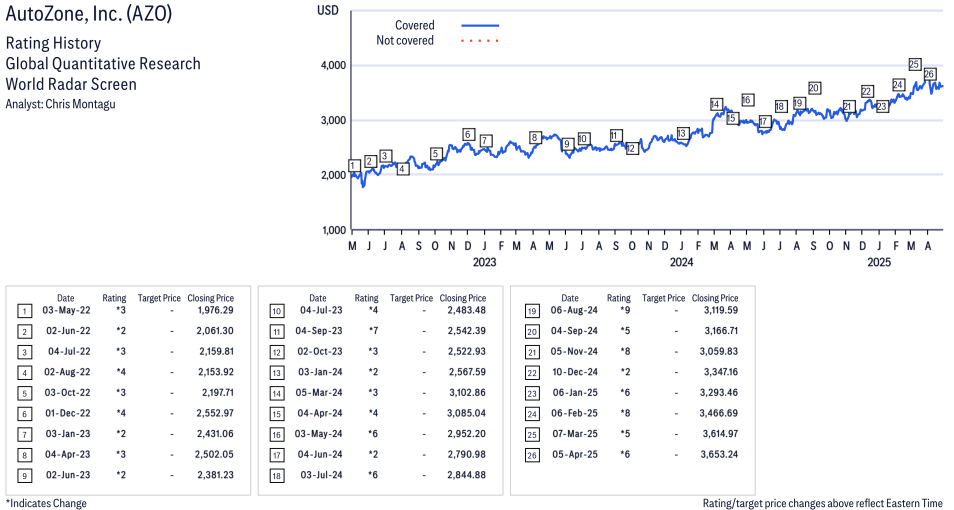
Task: Click chart marker 26 near April 2025
Action: pos(929,74)
